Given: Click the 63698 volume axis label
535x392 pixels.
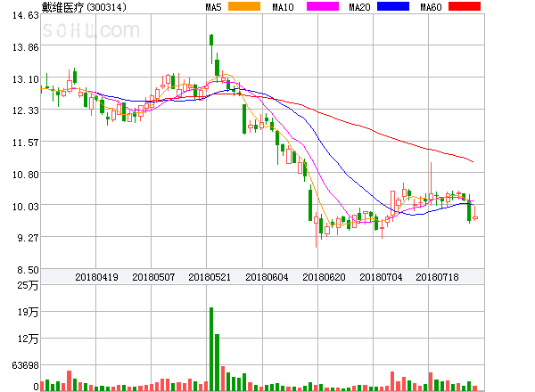Looking at the screenshot, I should click(26, 366).
